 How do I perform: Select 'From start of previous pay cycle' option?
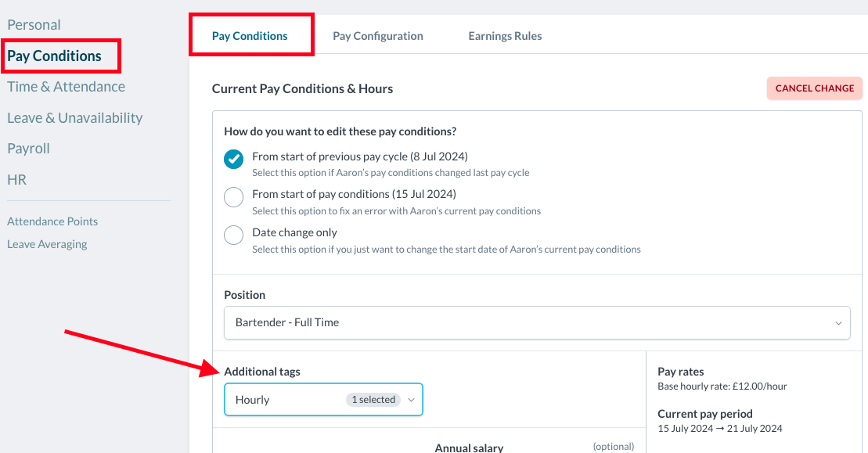tap(234, 159)
